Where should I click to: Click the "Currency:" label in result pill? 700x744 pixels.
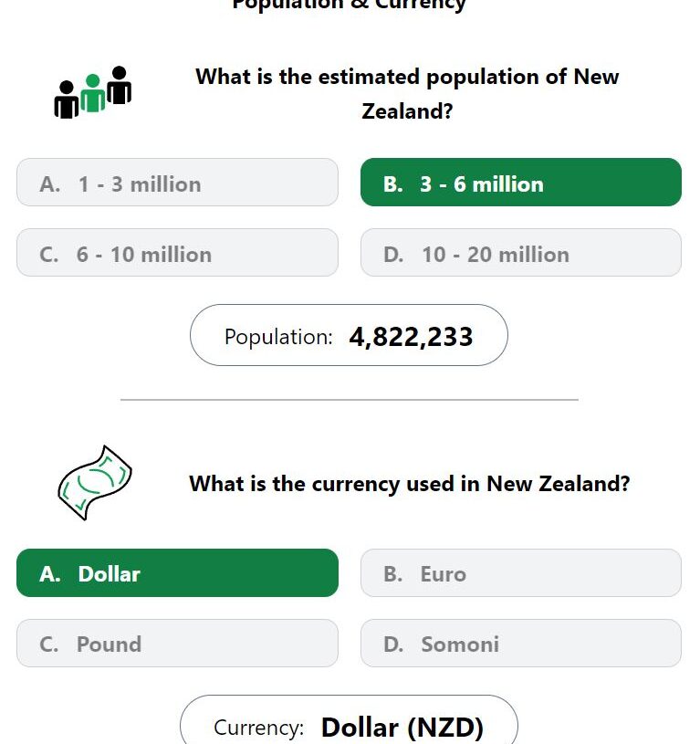point(258,728)
